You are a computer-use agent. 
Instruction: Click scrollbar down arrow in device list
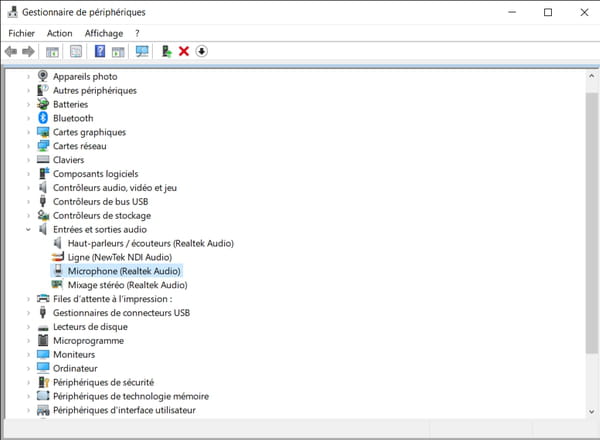[592, 412]
